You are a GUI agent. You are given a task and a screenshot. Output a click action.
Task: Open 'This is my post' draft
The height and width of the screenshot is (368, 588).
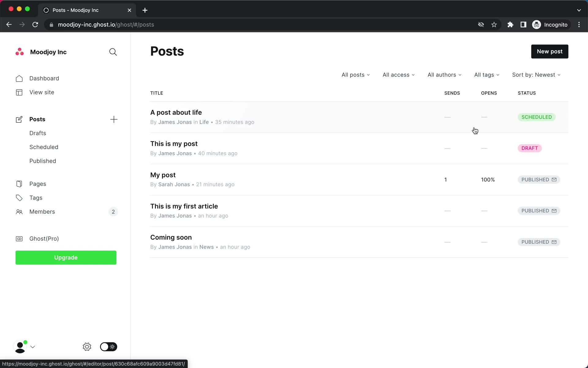pyautogui.click(x=174, y=144)
